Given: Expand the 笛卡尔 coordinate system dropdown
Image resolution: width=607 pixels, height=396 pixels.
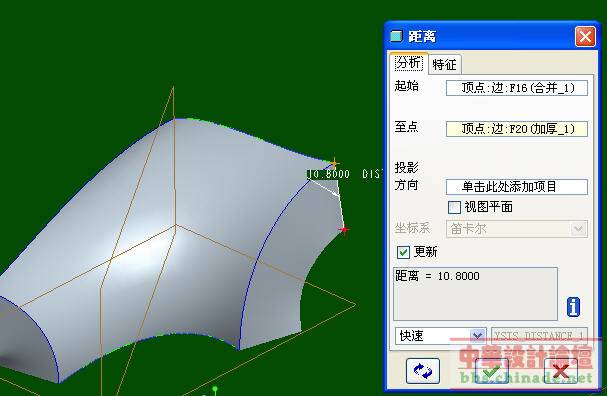Looking at the screenshot, I should [578, 229].
